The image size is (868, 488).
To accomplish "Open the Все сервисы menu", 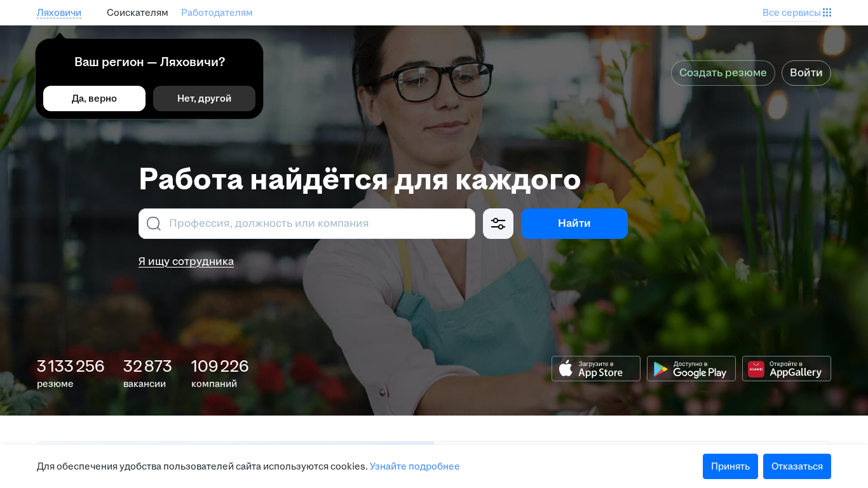I will pyautogui.click(x=791, y=13).
